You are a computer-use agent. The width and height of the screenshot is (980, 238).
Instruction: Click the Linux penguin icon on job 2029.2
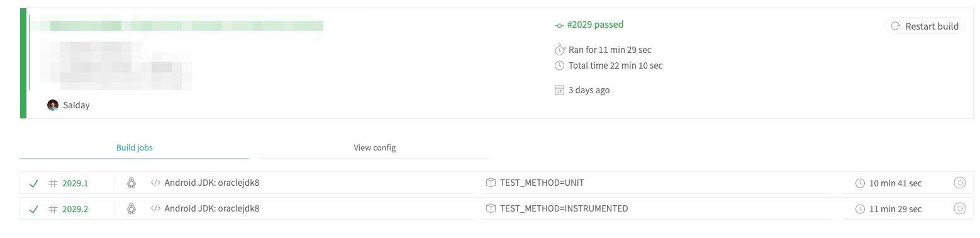click(x=131, y=208)
